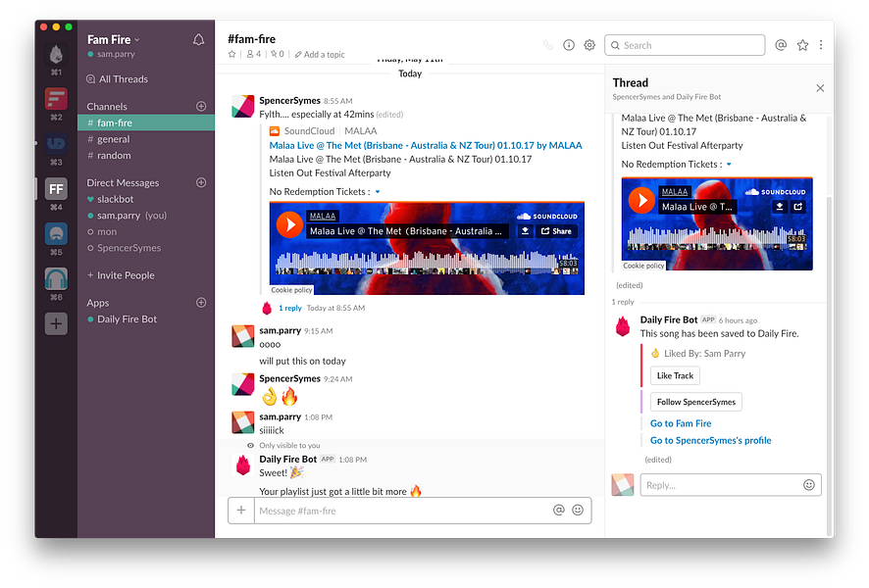Open Fam Fire workspace menu

tap(113, 40)
